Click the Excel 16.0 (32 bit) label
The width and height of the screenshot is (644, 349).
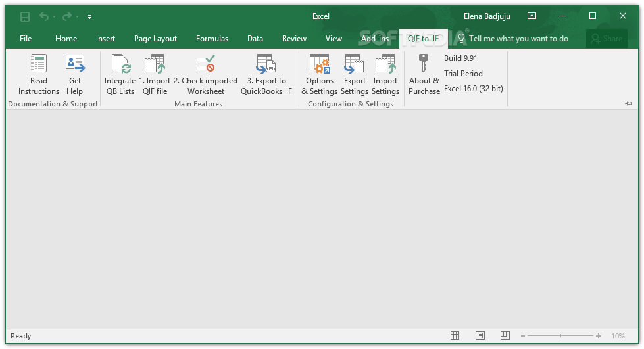click(473, 89)
